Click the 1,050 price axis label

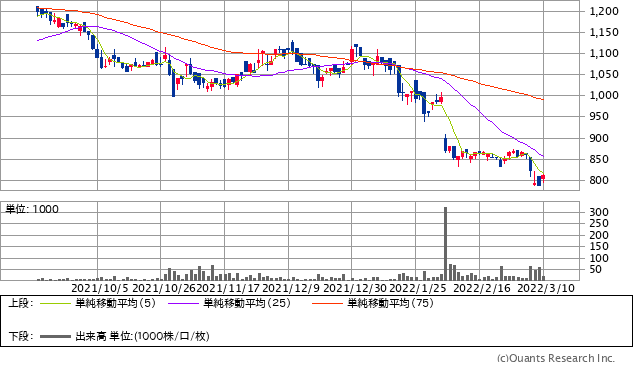(604, 74)
